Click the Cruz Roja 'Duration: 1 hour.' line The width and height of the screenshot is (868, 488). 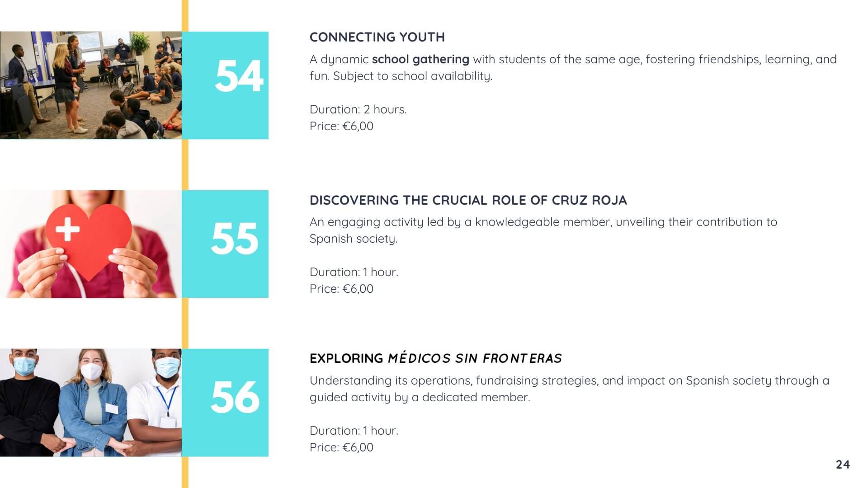pyautogui.click(x=354, y=272)
